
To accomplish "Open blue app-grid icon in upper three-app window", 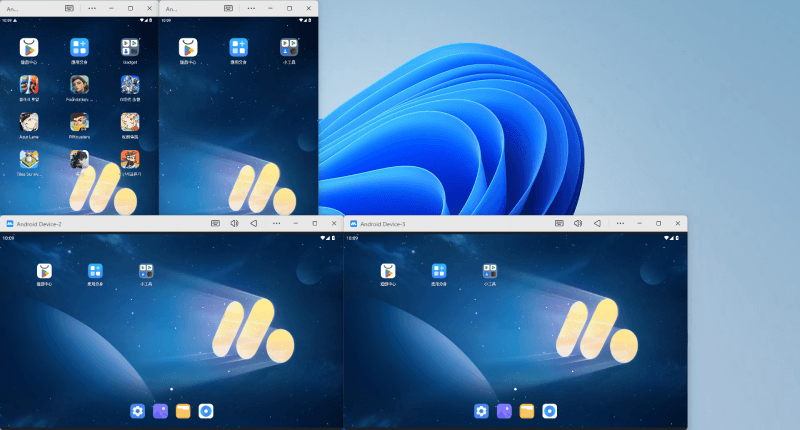I will (238, 47).
